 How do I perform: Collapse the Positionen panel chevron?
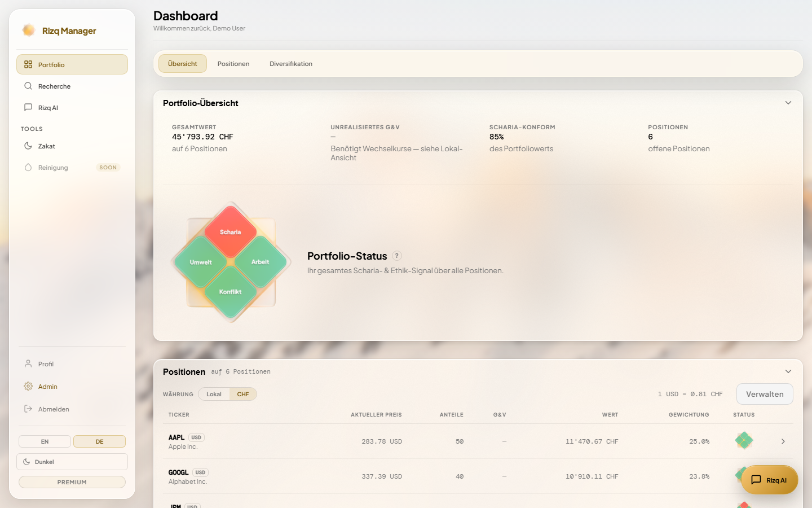pos(788,371)
